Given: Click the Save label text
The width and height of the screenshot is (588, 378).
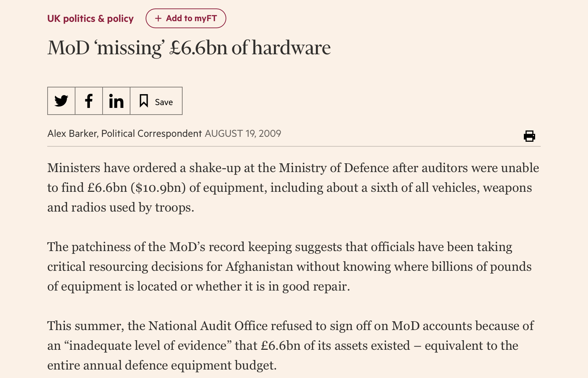Looking at the screenshot, I should click(x=164, y=102).
